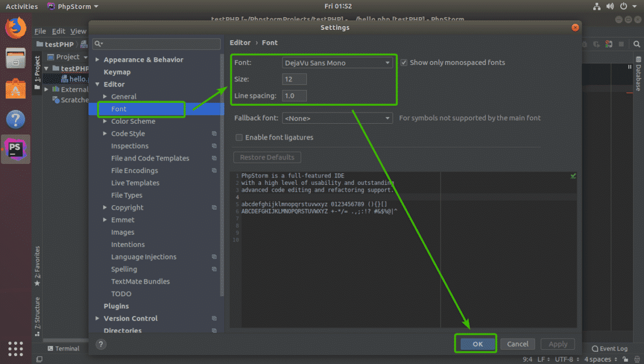Expand the Copyright subsection arrow
This screenshot has height=364, width=644.
click(105, 207)
